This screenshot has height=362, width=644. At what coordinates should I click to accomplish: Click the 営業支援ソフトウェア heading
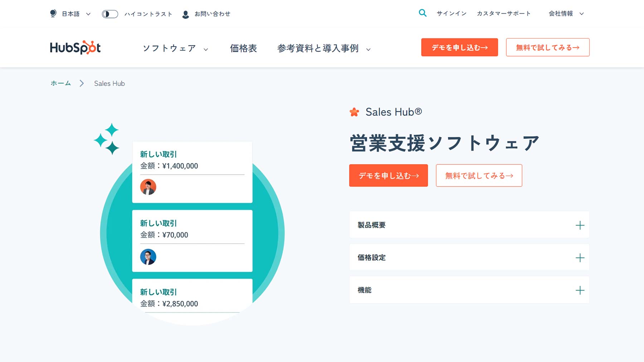click(x=445, y=143)
